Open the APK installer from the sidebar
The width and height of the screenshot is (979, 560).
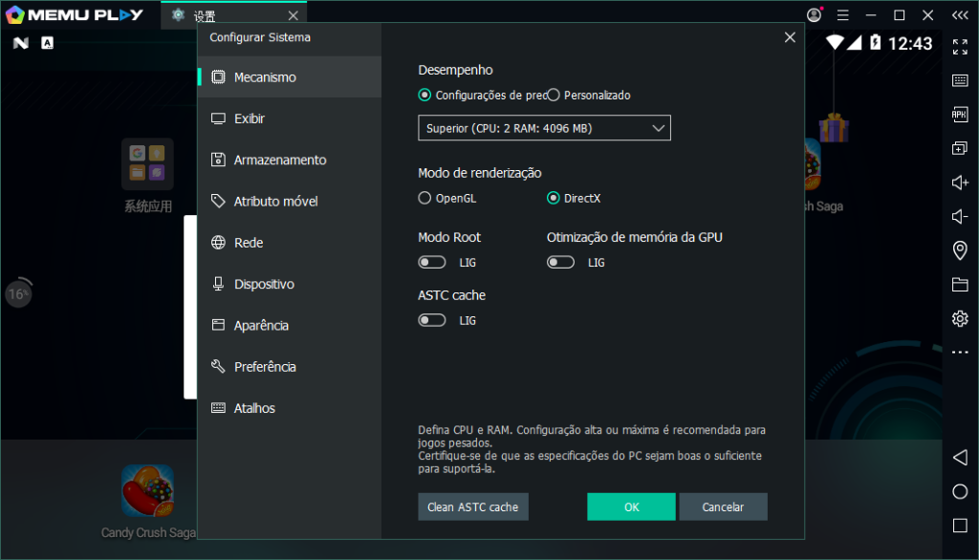[960, 114]
